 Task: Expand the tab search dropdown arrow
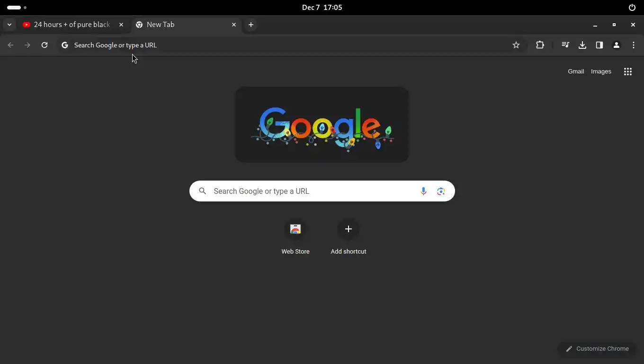coord(9,25)
